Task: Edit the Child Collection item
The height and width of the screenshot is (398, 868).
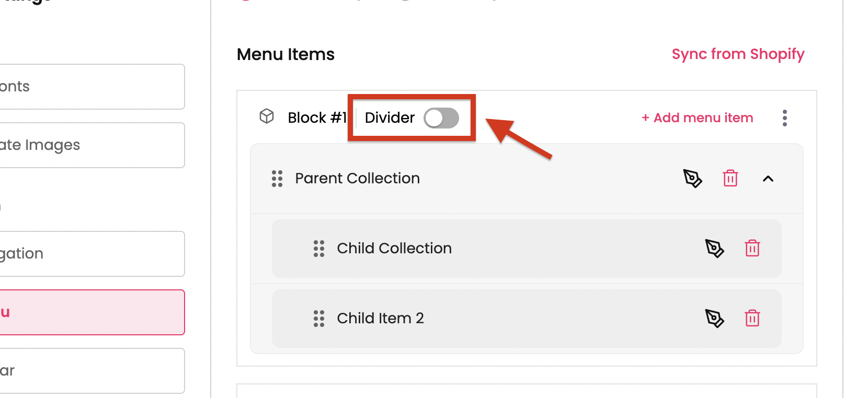Action: pyautogui.click(x=714, y=248)
